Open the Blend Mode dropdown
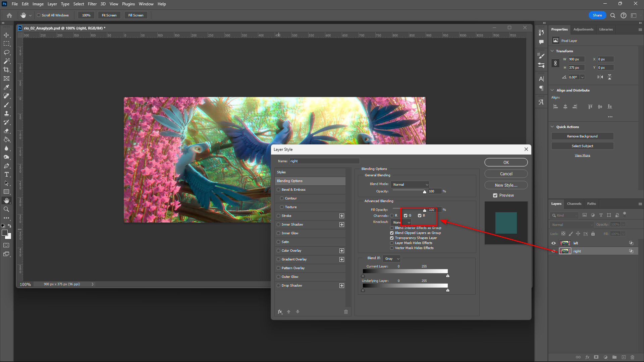The image size is (644, 362). [x=410, y=184]
